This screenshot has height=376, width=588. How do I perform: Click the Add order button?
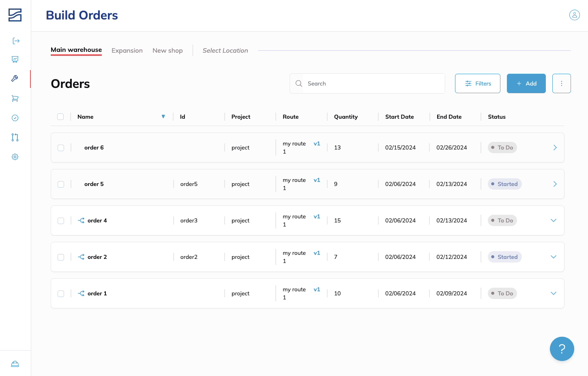tap(526, 83)
